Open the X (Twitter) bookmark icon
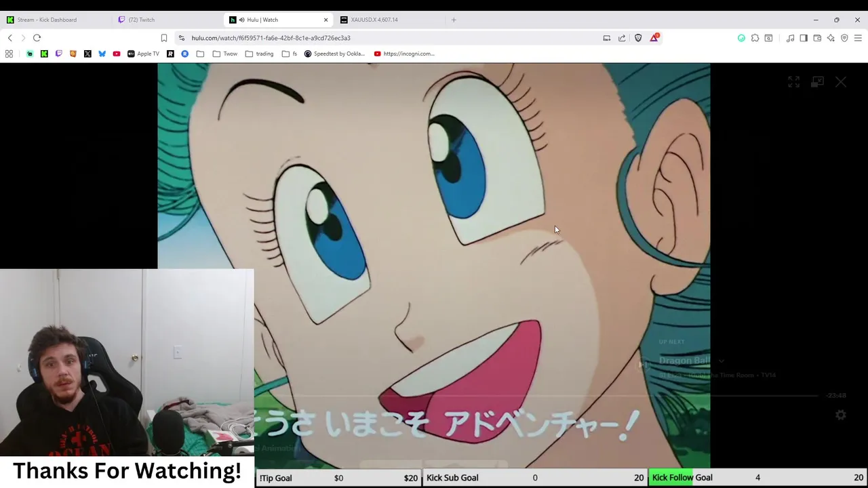Image resolution: width=868 pixels, height=488 pixels. click(87, 54)
